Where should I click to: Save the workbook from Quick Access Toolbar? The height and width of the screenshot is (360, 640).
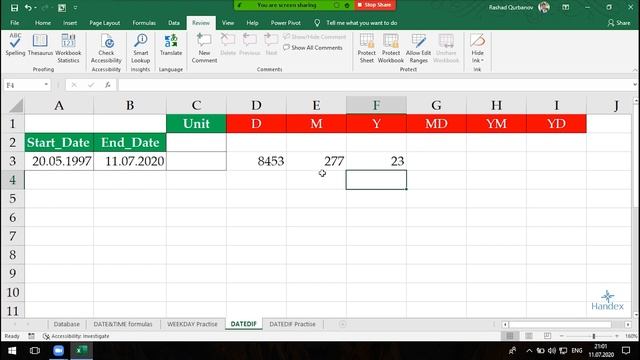click(x=14, y=7)
